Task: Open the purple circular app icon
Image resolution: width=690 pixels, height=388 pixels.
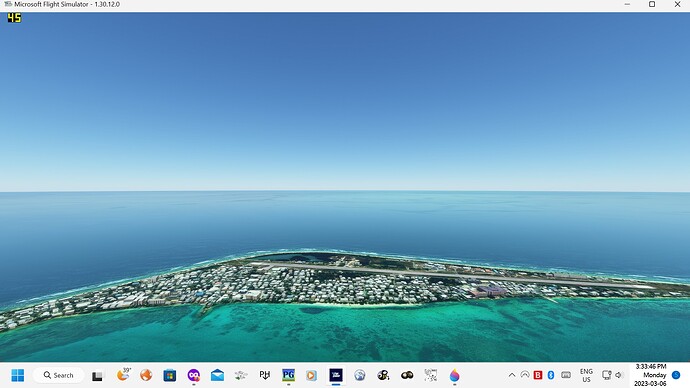Action: (194, 375)
